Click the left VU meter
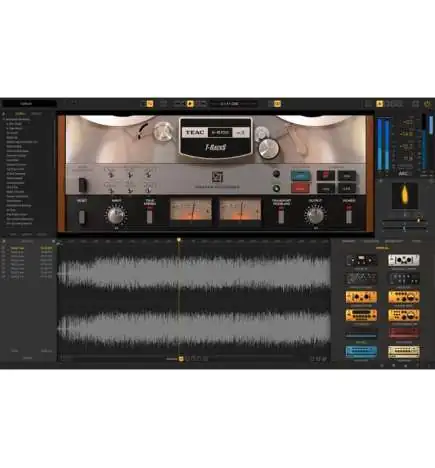Screen dimensions: 435x468 pyautogui.click(x=191, y=210)
